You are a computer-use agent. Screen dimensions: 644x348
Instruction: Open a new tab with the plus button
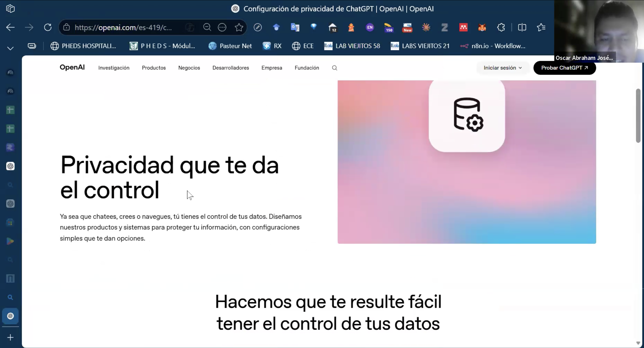point(10,337)
